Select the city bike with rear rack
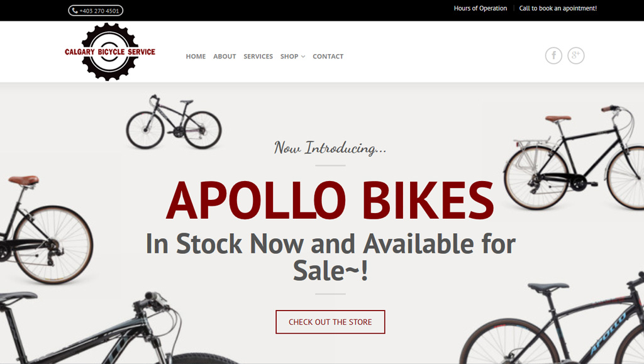Image resolution: width=644 pixels, height=364 pixels. point(574,157)
